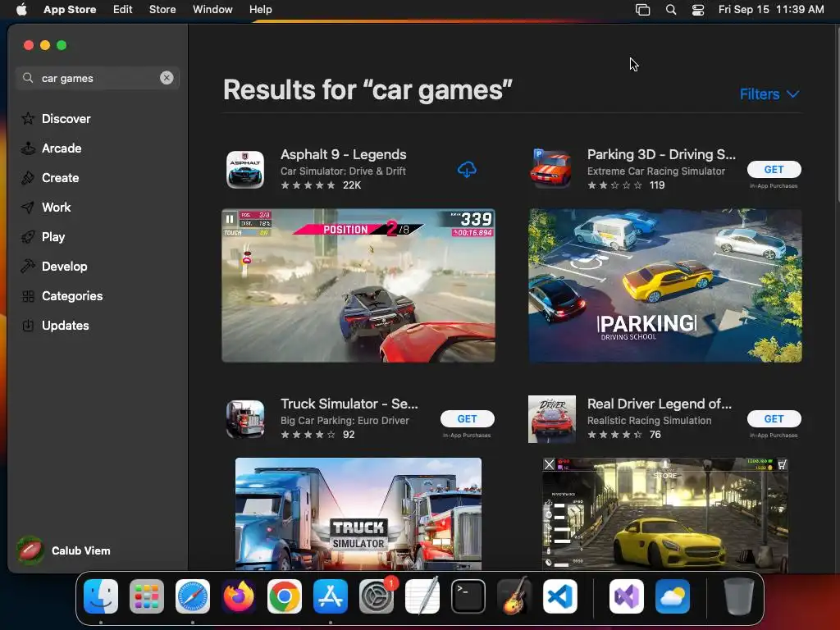Launch GarageBand from the Dock
This screenshot has width=840, height=630.
[514, 596]
